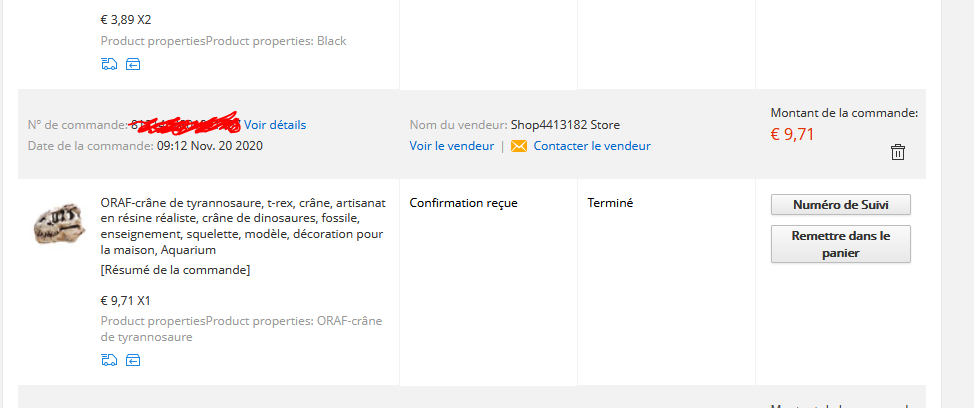Open the Voir détails order link
This screenshot has height=408, width=974.
275,125
